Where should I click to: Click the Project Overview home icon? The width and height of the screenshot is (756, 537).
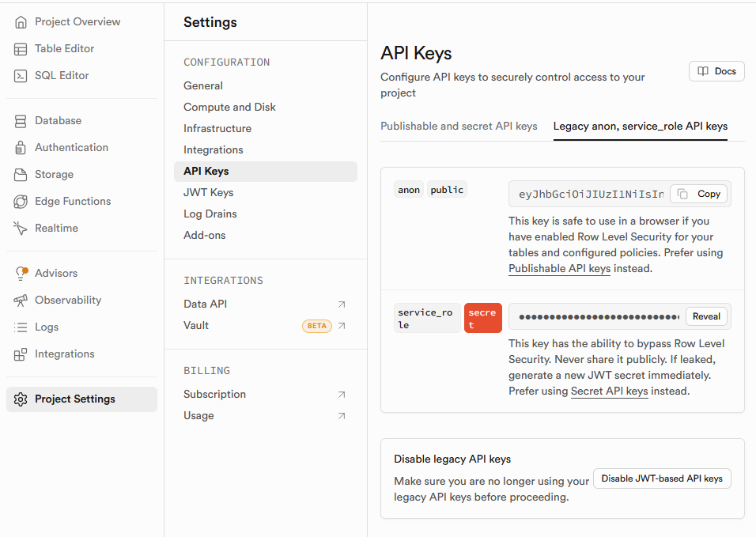21,22
